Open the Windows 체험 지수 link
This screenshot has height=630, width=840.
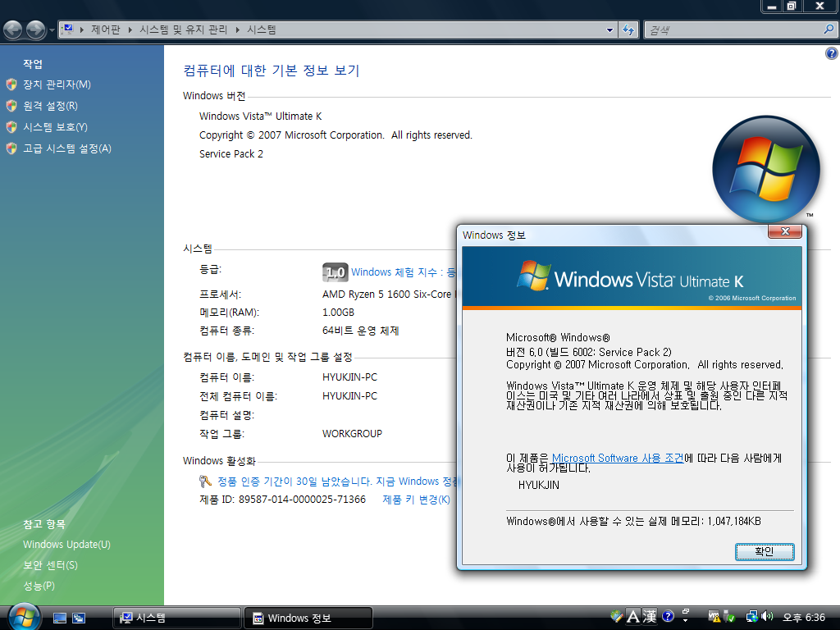pos(404,272)
